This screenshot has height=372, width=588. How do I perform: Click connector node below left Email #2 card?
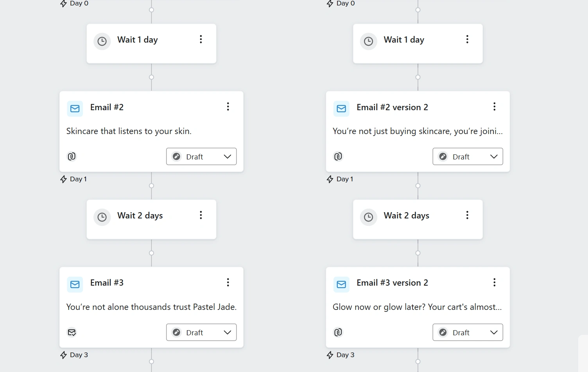pyautogui.click(x=151, y=186)
